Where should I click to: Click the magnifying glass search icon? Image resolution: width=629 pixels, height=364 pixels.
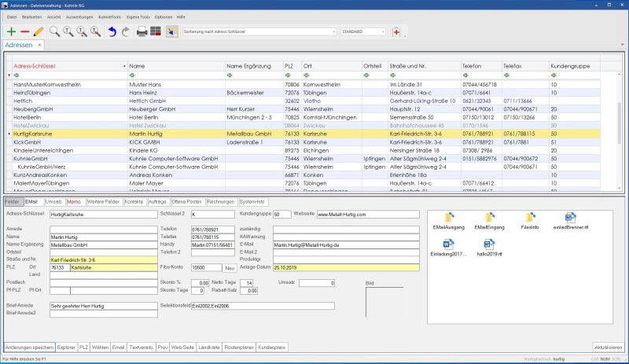54,31
